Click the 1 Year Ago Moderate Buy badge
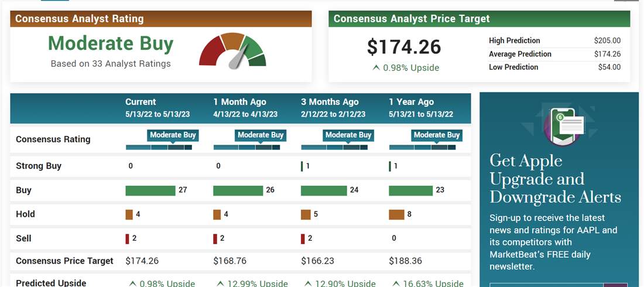Screen dimensions: 644x287 (x=437, y=135)
